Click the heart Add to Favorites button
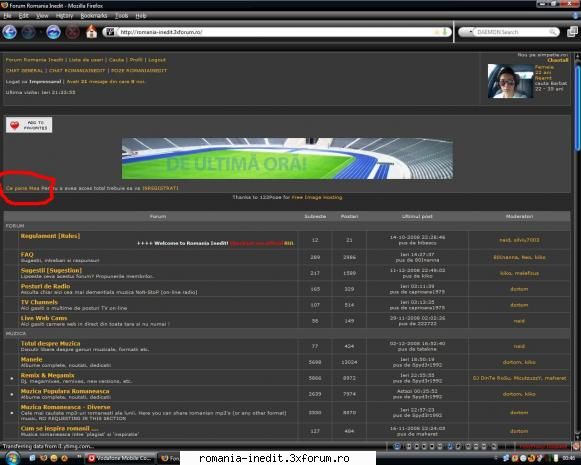 pos(29,125)
